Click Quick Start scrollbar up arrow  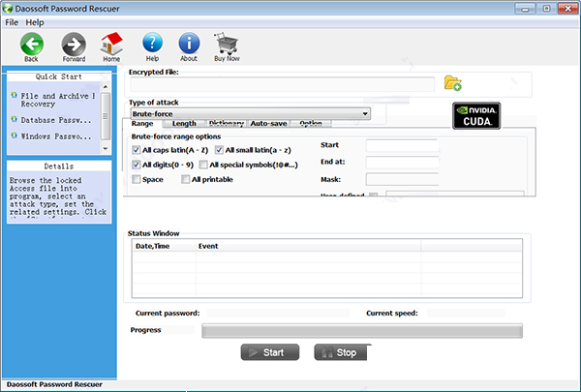click(106, 86)
